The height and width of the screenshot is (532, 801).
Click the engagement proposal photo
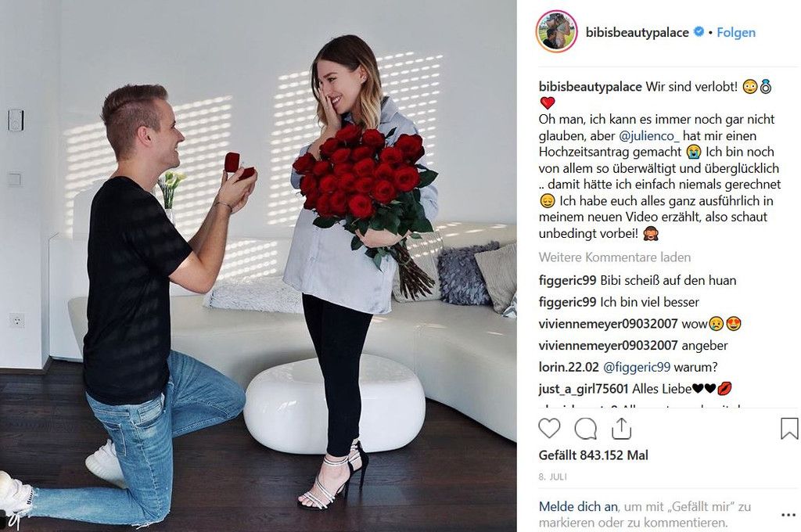pos(258,266)
